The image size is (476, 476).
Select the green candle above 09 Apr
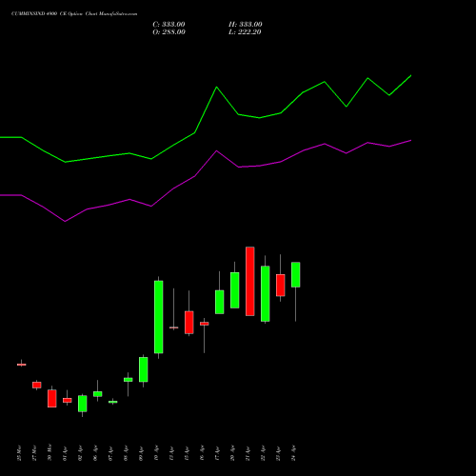(144, 369)
